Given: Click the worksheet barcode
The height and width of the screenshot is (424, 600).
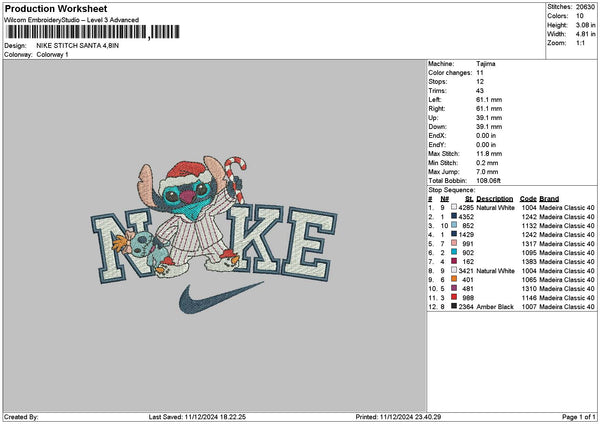Looking at the screenshot, I should click(93, 32).
